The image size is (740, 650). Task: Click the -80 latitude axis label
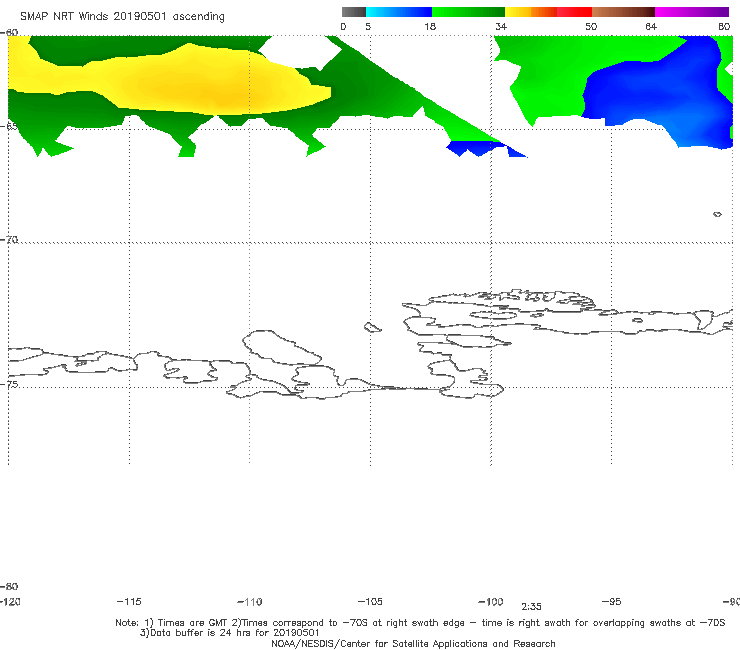[9, 586]
